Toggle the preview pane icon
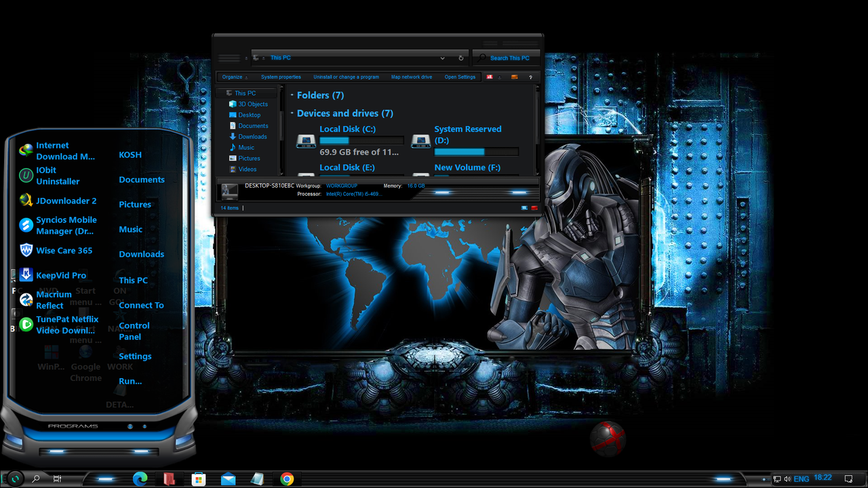868x488 pixels. (x=514, y=77)
